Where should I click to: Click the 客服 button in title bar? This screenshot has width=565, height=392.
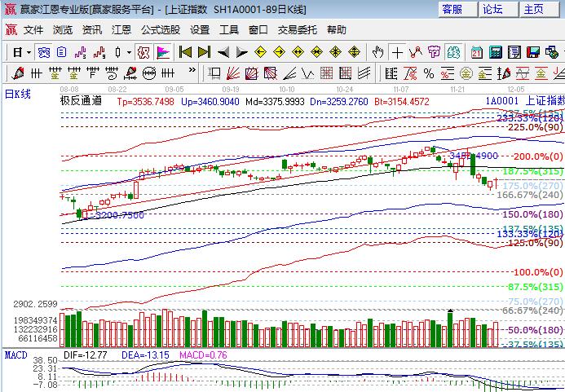452,9
